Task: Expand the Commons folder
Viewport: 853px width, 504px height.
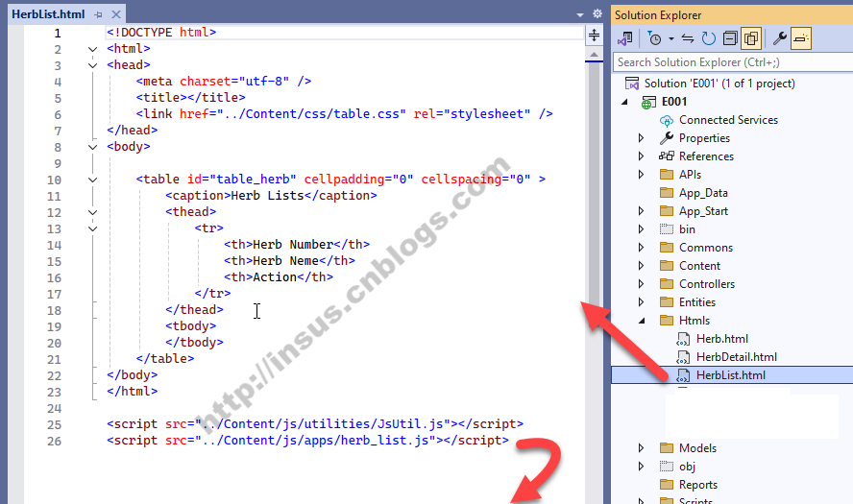Action: (642, 248)
